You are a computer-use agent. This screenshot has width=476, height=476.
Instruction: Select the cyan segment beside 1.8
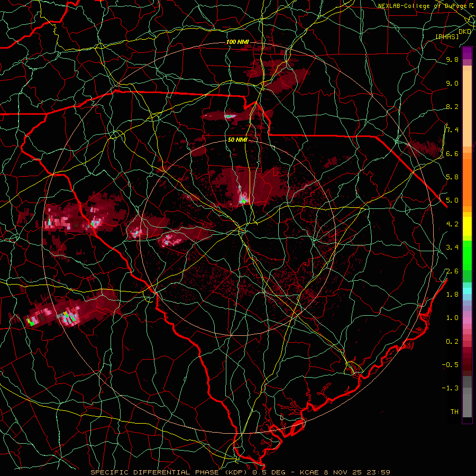click(x=467, y=291)
